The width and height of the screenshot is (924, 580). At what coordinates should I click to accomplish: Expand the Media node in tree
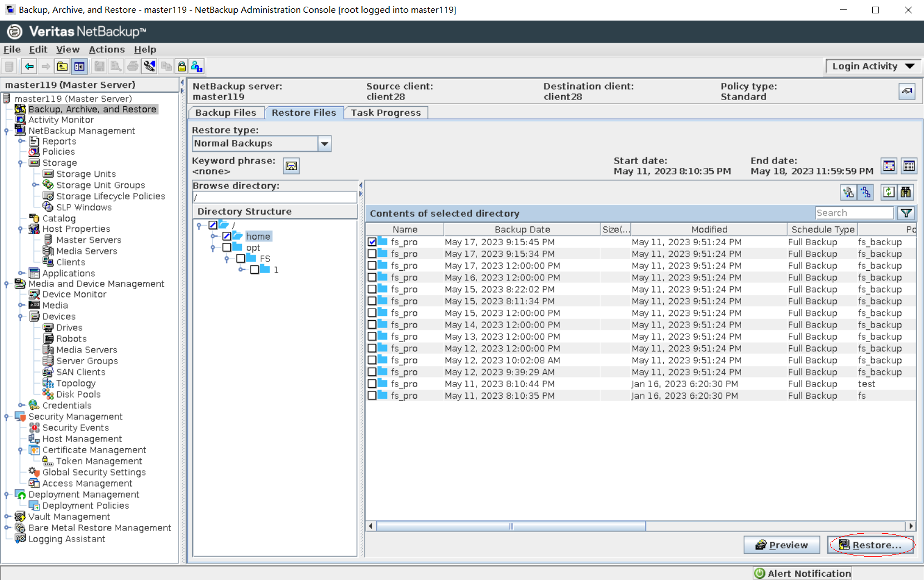click(x=21, y=305)
